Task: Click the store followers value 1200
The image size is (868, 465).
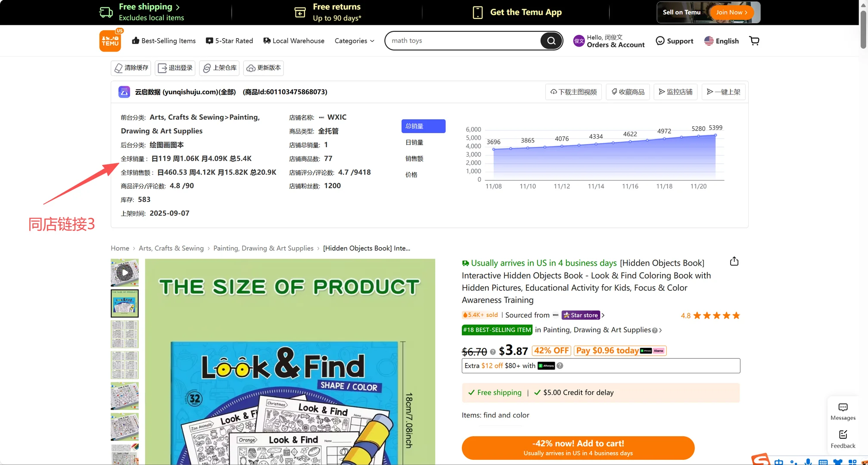Action: pyautogui.click(x=333, y=186)
